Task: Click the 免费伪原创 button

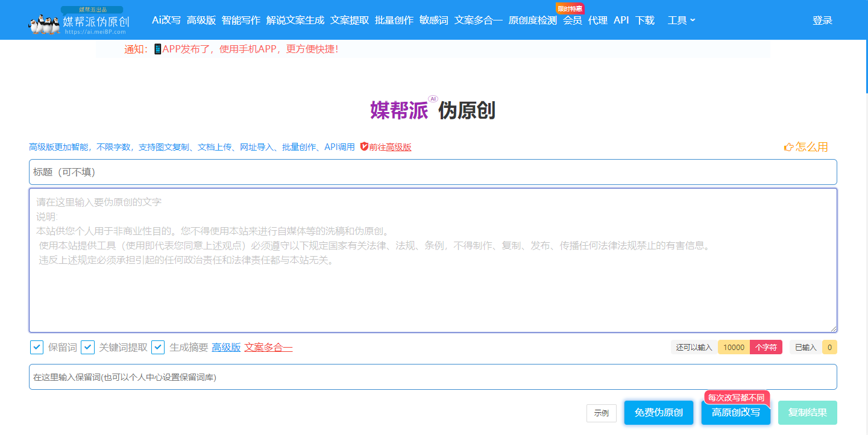Action: click(x=659, y=413)
